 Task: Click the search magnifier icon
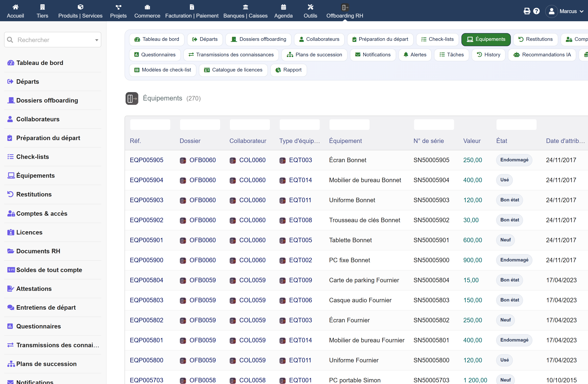[10, 40]
